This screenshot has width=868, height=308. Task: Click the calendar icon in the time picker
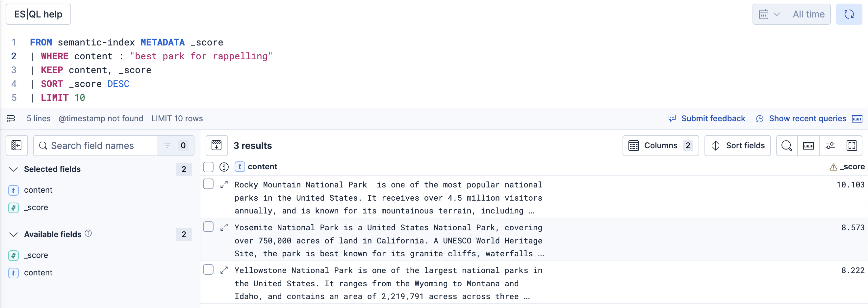tap(764, 14)
